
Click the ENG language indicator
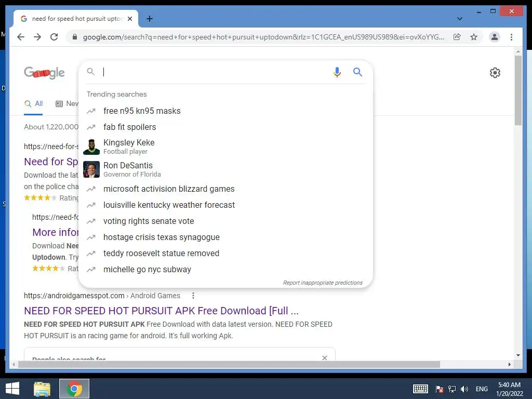point(482,389)
